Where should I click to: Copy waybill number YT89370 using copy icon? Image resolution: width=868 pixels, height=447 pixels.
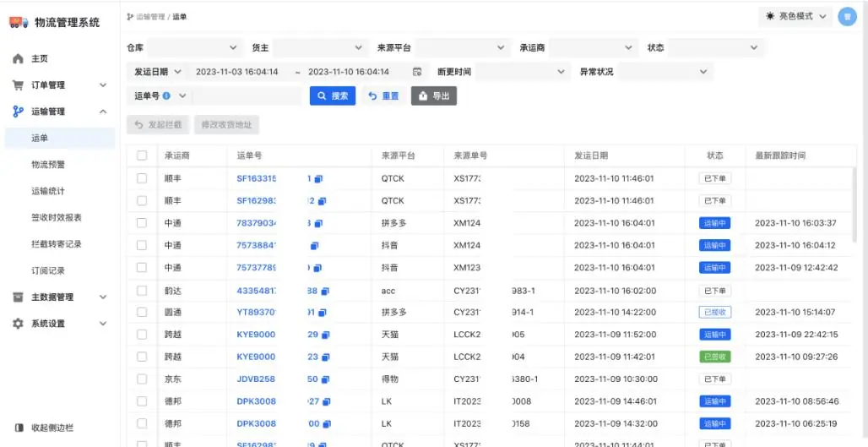point(323,313)
